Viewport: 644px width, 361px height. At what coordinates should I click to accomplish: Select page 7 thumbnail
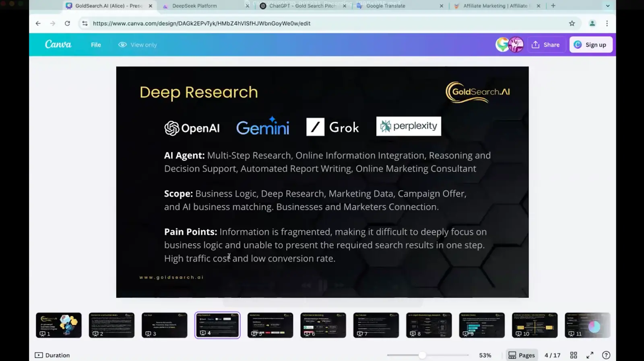pos(376,325)
